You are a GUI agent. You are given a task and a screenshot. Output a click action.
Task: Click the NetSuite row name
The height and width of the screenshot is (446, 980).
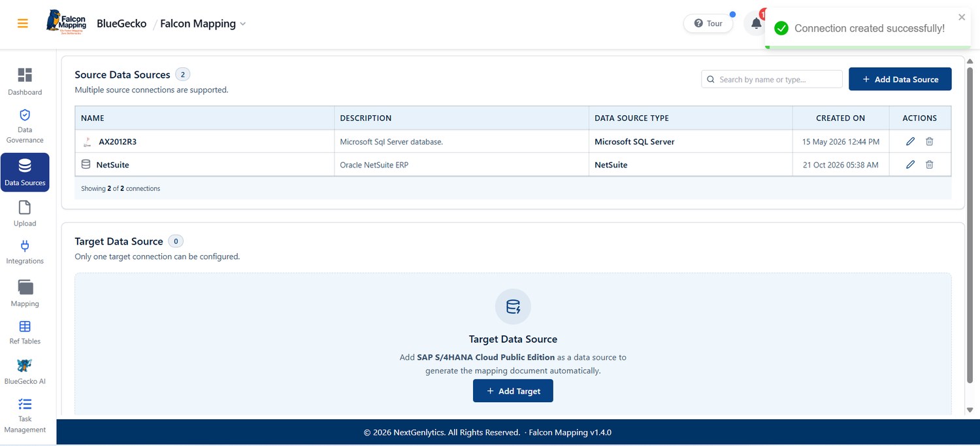click(112, 165)
